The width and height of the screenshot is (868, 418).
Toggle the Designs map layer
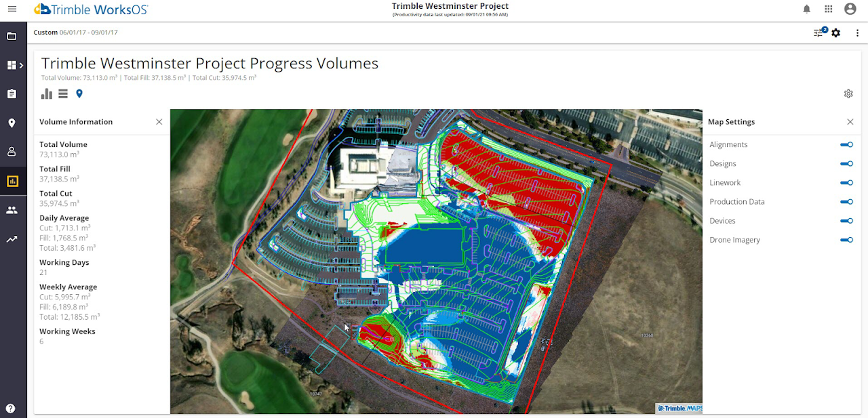tap(846, 163)
